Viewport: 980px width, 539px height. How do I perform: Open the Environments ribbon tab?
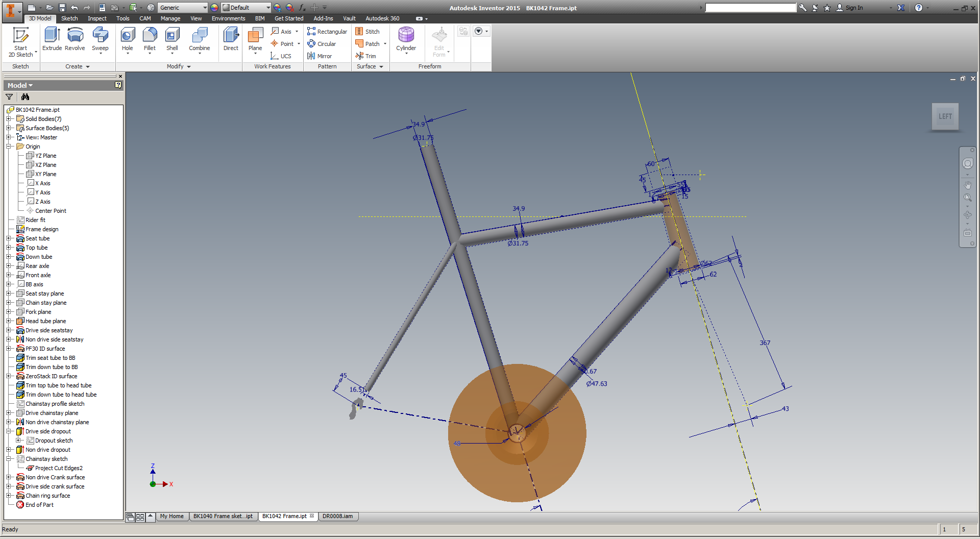(x=228, y=18)
